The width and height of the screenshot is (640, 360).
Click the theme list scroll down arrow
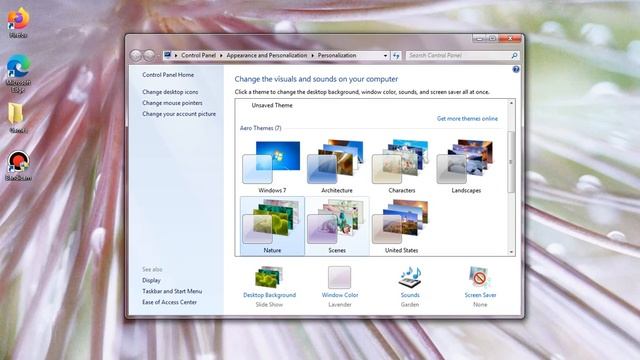[511, 252]
